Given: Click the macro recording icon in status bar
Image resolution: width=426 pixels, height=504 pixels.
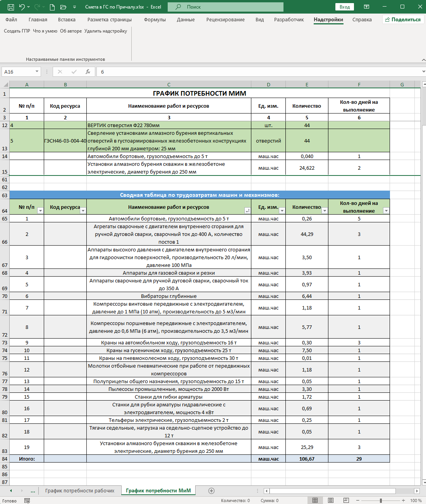Looking at the screenshot, I should coord(27,501).
